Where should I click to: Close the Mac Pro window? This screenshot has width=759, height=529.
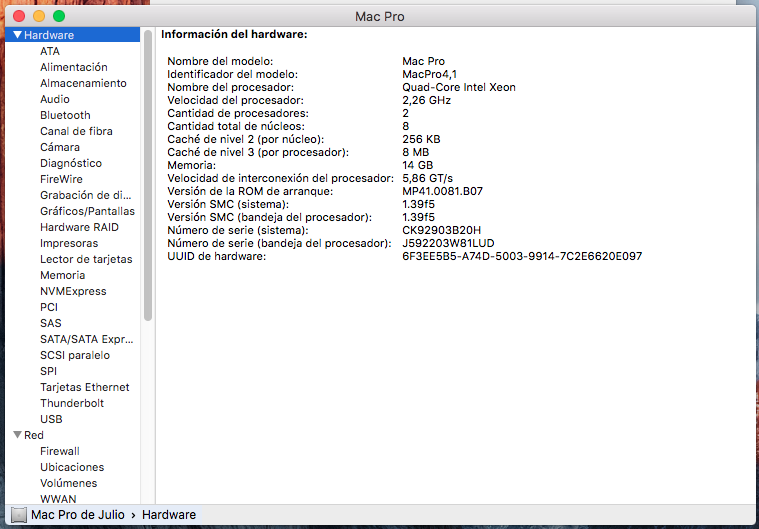click(19, 16)
